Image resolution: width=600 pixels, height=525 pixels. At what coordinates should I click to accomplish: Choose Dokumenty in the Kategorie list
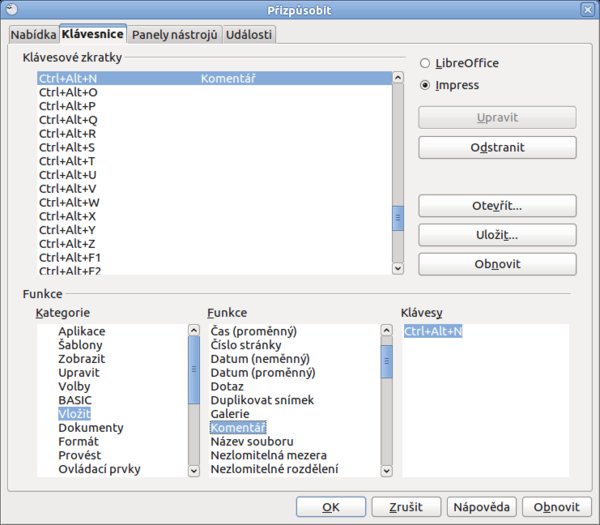[91, 428]
